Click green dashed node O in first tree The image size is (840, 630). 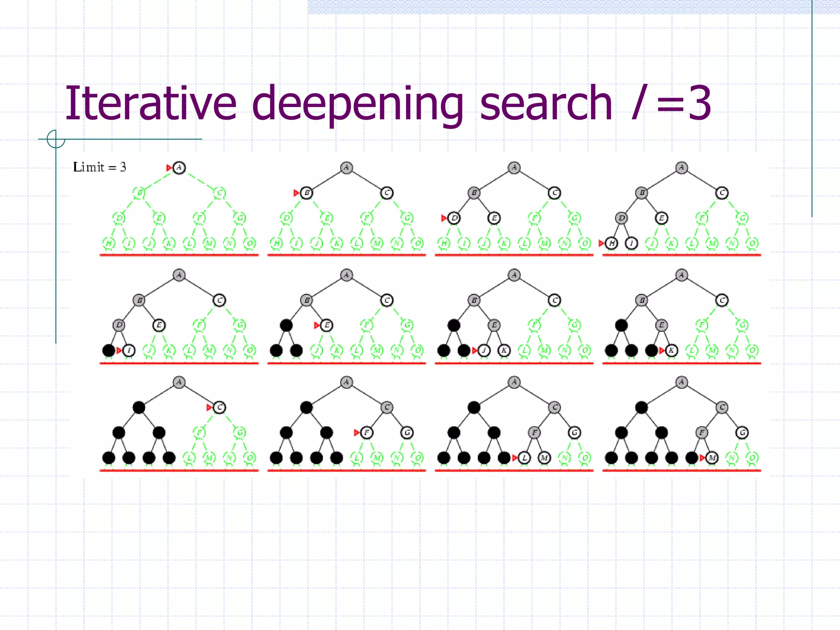pos(249,243)
